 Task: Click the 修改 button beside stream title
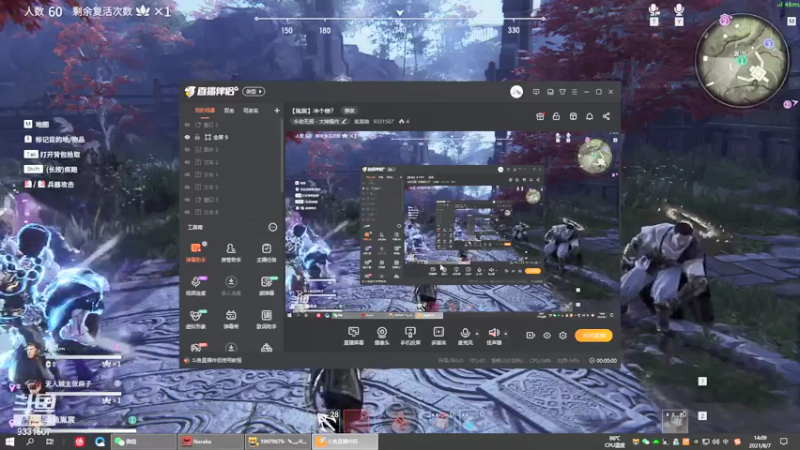click(349, 111)
